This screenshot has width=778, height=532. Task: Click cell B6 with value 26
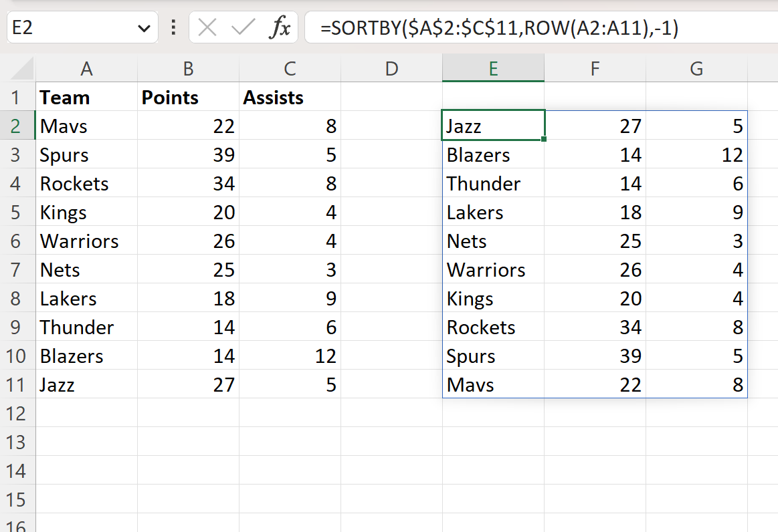tap(188, 241)
